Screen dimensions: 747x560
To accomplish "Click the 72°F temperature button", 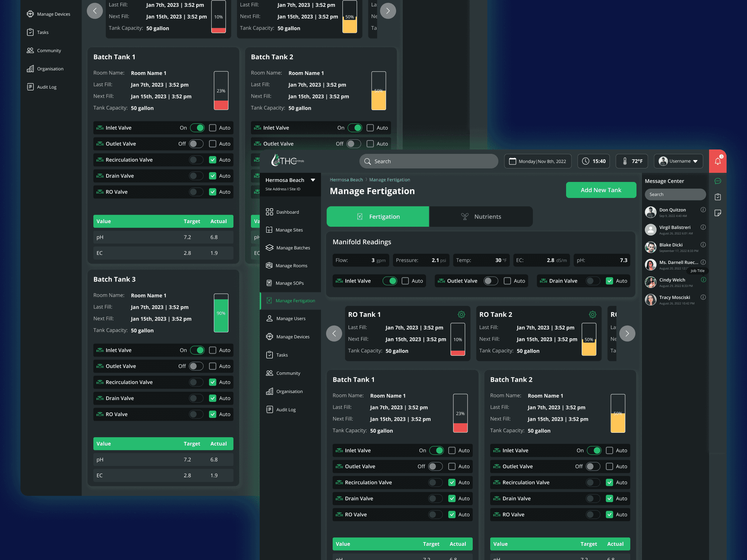I will point(632,161).
